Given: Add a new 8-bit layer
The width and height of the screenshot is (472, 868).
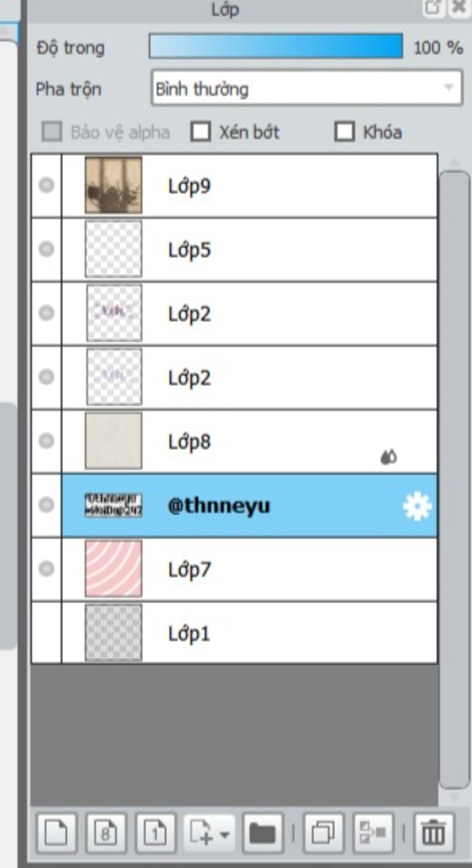Looking at the screenshot, I should (106, 833).
